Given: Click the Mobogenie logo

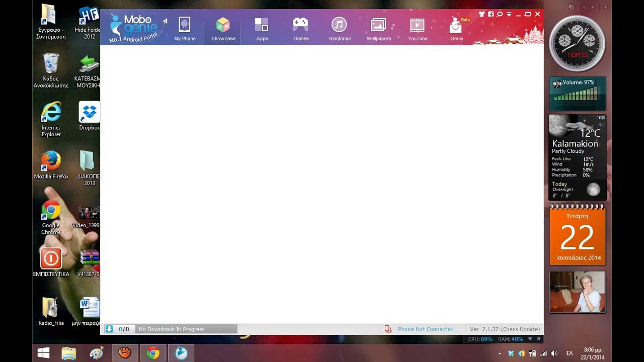Looking at the screenshot, I should [137, 28].
